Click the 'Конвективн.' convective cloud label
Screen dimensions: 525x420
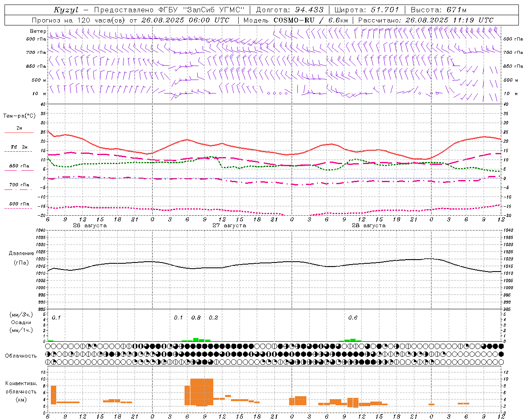click(x=21, y=383)
